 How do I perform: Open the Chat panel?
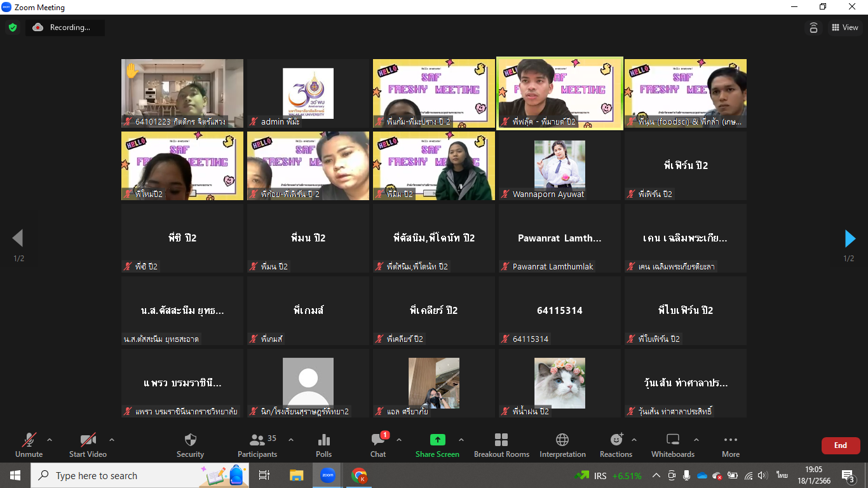pos(378,445)
